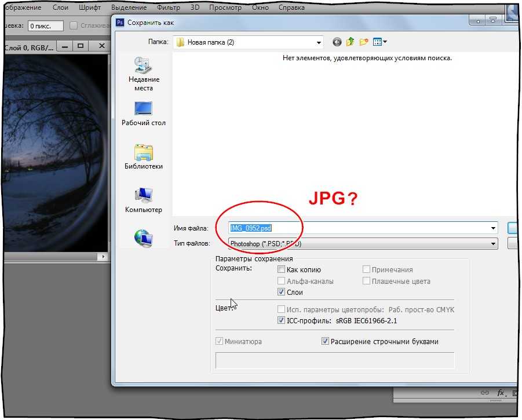Uncheck 'Расширение строчными буквами' checkbox

click(325, 341)
